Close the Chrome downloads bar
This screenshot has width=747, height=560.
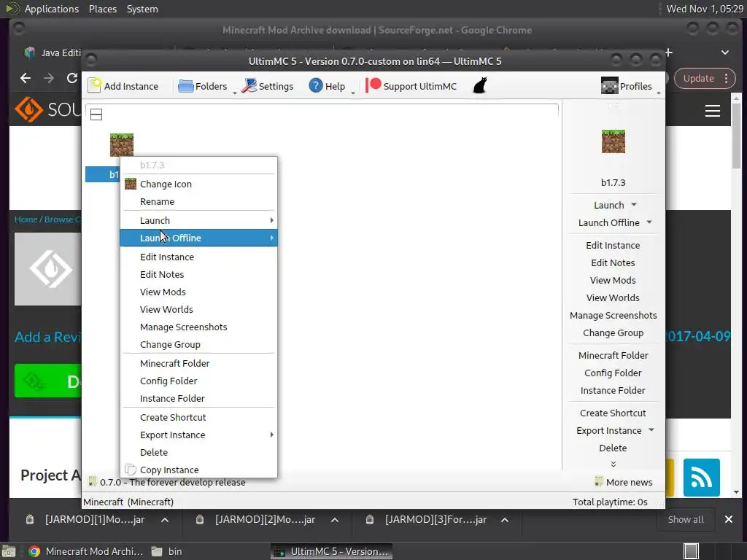coord(729,519)
